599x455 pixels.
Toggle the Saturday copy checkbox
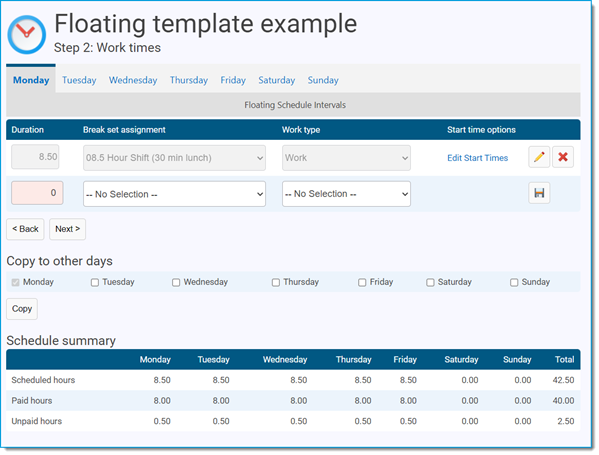pyautogui.click(x=430, y=282)
